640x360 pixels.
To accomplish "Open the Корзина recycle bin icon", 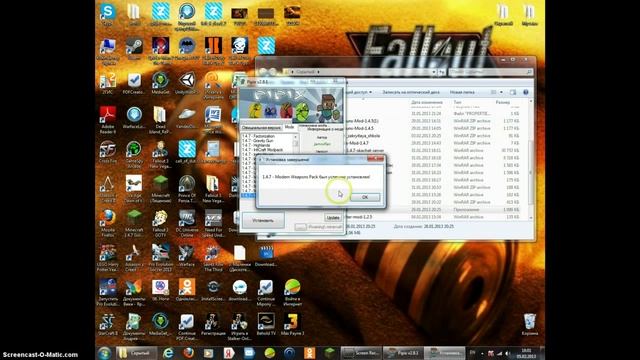I will pos(529,324).
